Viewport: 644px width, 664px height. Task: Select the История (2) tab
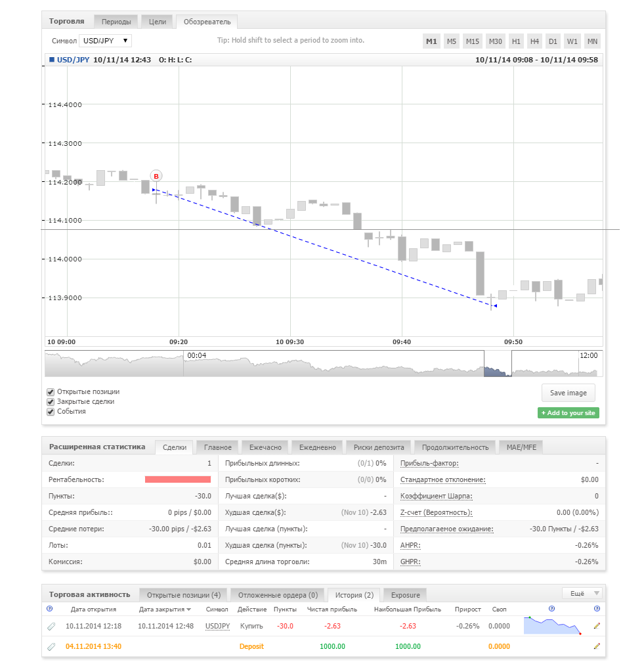354,595
